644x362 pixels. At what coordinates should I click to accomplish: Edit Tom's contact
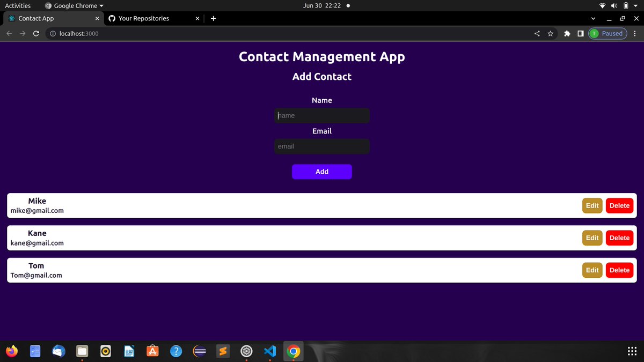[x=592, y=270]
